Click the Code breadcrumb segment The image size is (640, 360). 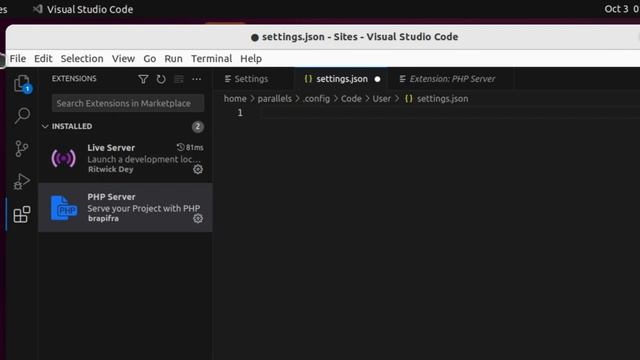(x=351, y=99)
